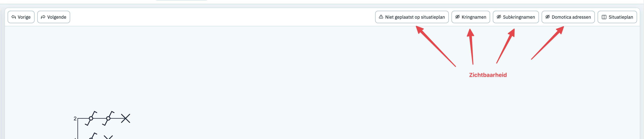The width and height of the screenshot is (644, 139).
Task: Click the Subkringnamen button label
Action: pyautogui.click(x=519, y=17)
